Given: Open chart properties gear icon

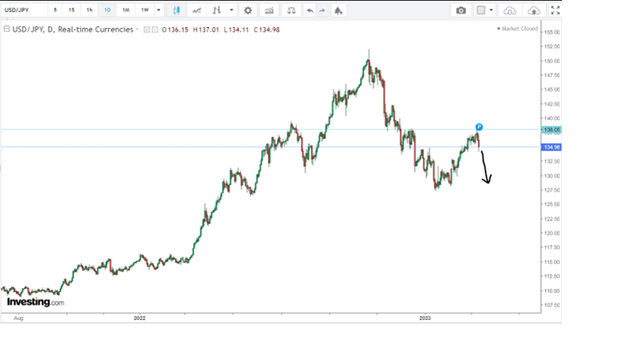Looking at the screenshot, I should tap(247, 10).
